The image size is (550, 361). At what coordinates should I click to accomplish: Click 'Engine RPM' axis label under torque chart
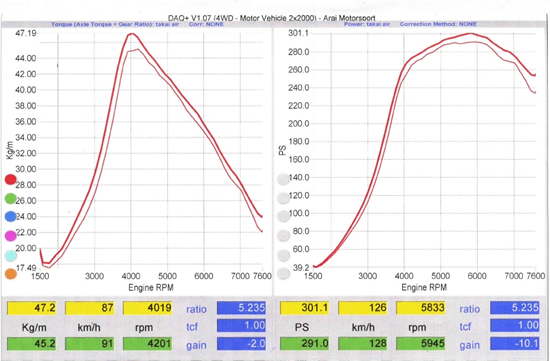coord(151,288)
